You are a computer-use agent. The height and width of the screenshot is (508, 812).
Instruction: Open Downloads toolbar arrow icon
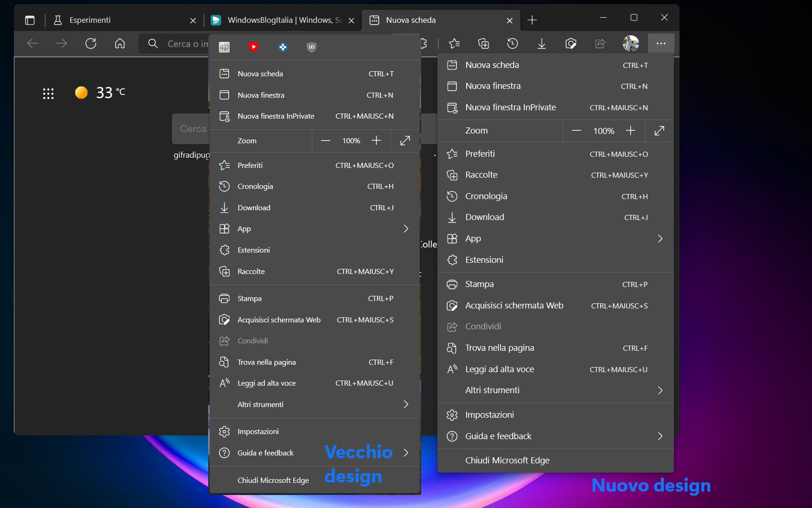[541, 44]
